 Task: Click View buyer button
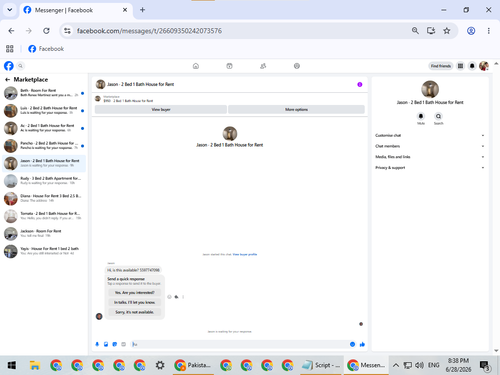pos(161,109)
